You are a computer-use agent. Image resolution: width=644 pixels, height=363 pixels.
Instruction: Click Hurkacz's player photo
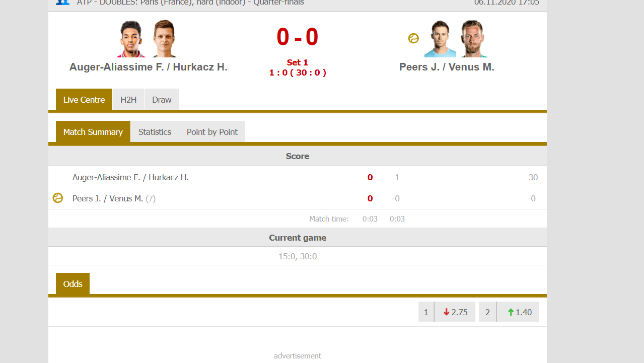pos(164,39)
